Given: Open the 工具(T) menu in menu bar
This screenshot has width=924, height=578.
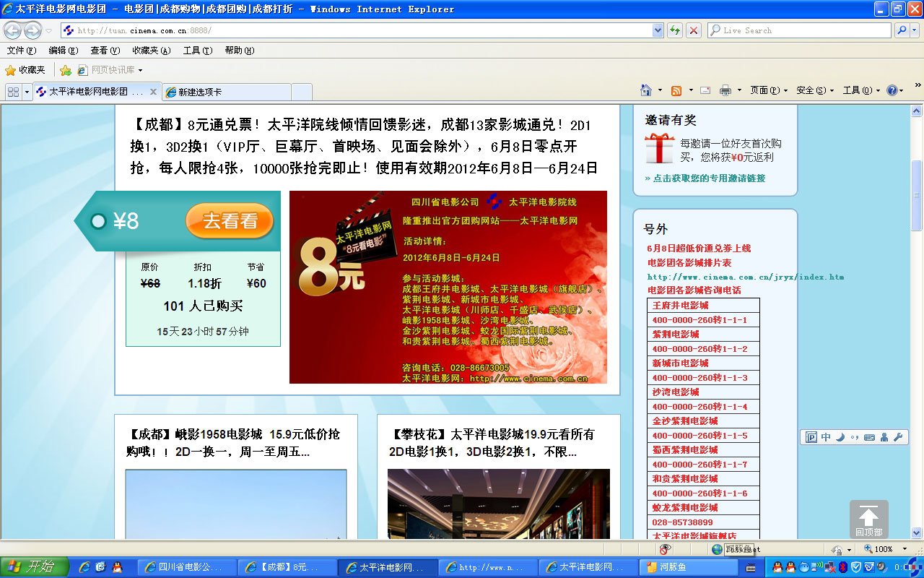Looking at the screenshot, I should 197,51.
